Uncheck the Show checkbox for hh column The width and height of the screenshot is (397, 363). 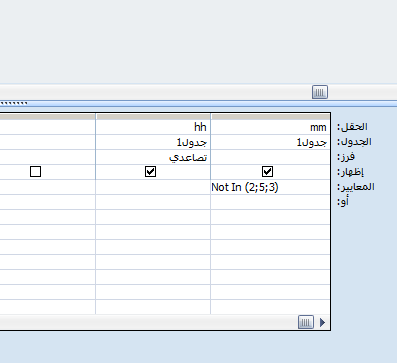click(150, 172)
